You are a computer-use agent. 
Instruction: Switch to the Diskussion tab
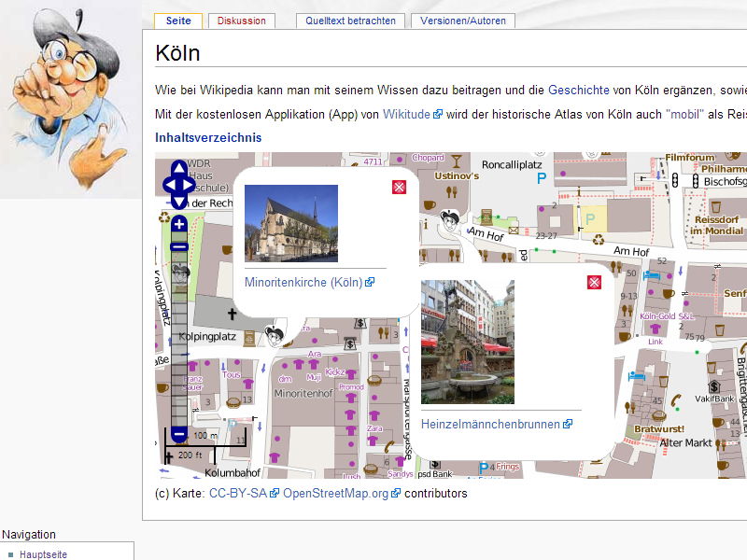pyautogui.click(x=242, y=21)
